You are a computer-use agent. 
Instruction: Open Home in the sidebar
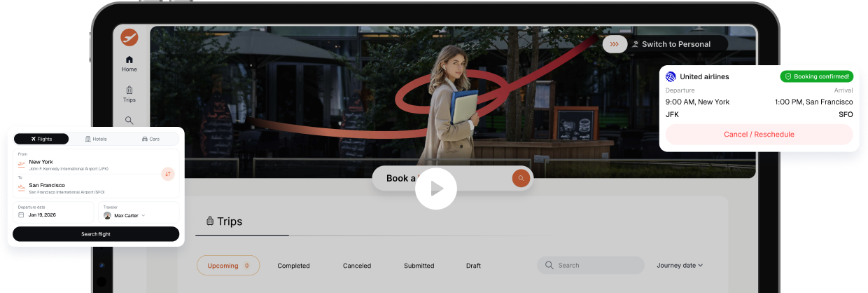(129, 64)
